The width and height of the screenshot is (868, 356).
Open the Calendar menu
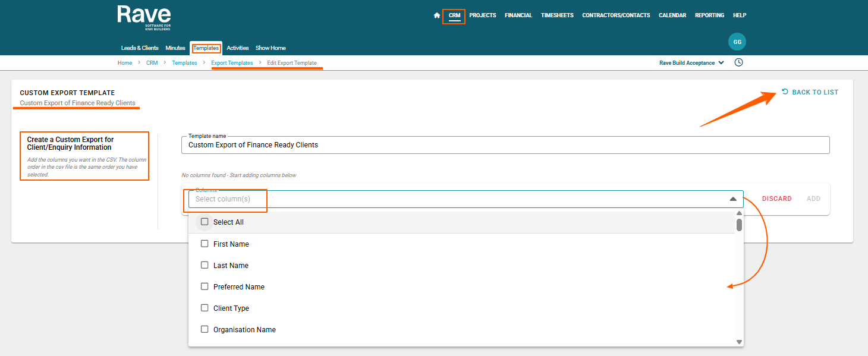pos(672,15)
